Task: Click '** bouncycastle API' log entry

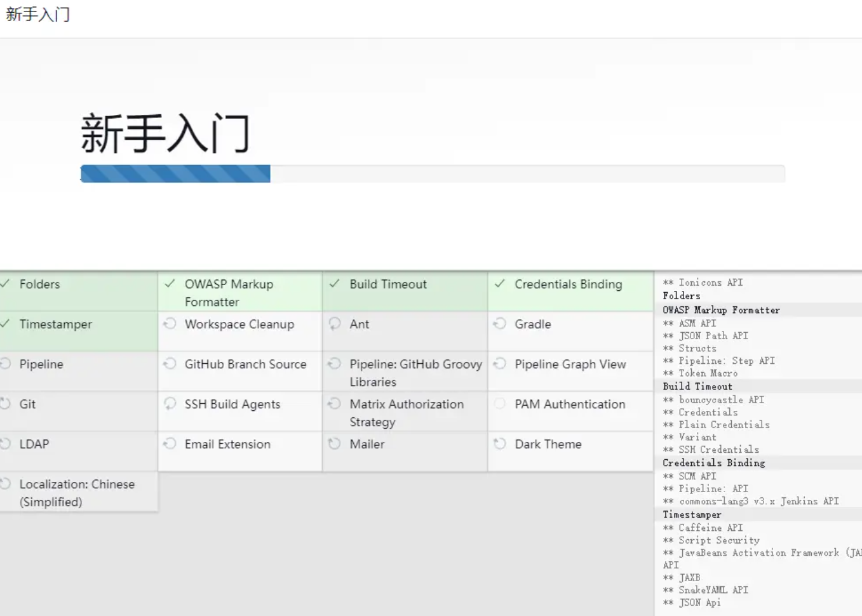Action: tap(713, 399)
